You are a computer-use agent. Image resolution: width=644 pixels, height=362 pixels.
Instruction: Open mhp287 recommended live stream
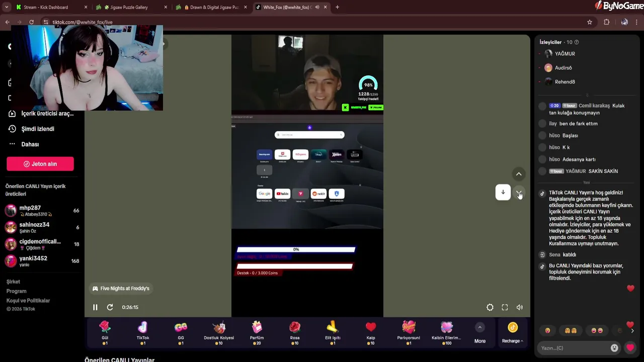click(x=42, y=210)
